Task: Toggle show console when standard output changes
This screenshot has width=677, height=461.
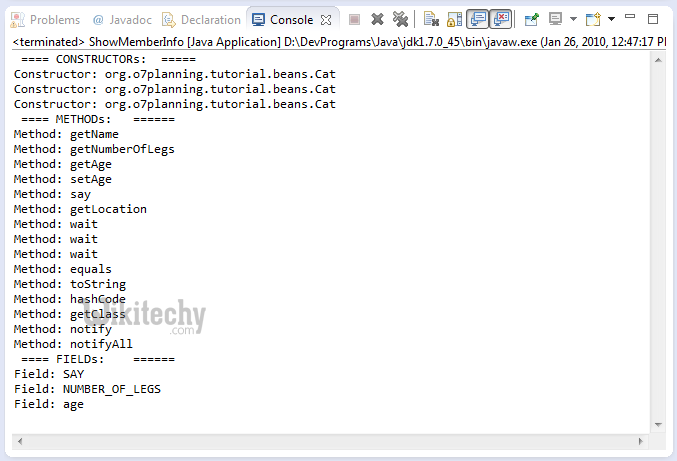Action: (478, 19)
